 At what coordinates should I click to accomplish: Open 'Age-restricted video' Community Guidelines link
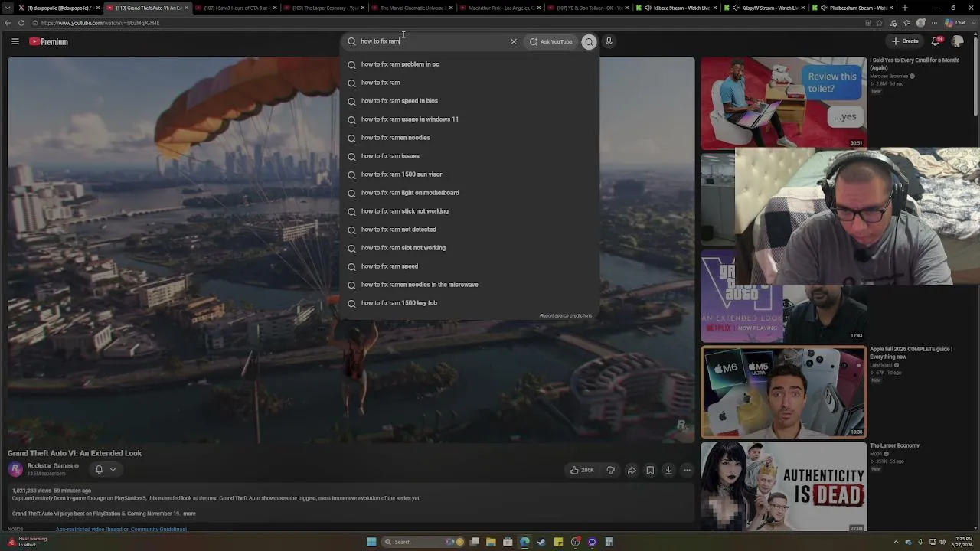(x=121, y=529)
